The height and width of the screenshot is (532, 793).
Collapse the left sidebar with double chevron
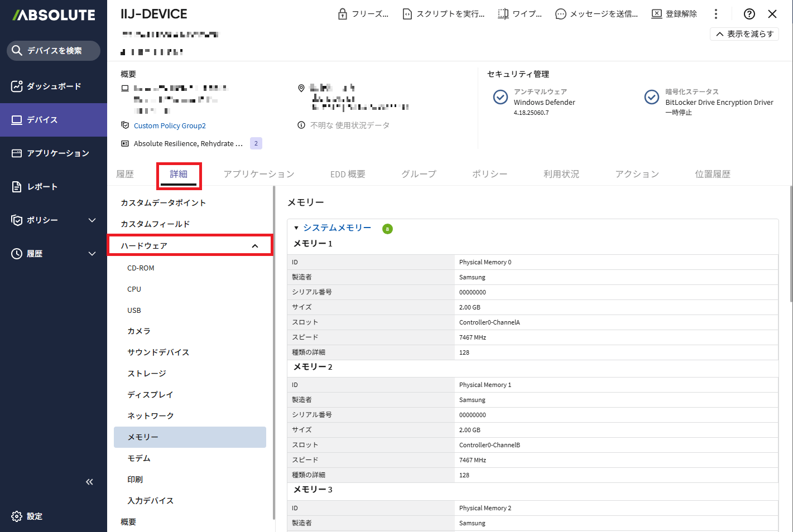pyautogui.click(x=89, y=482)
